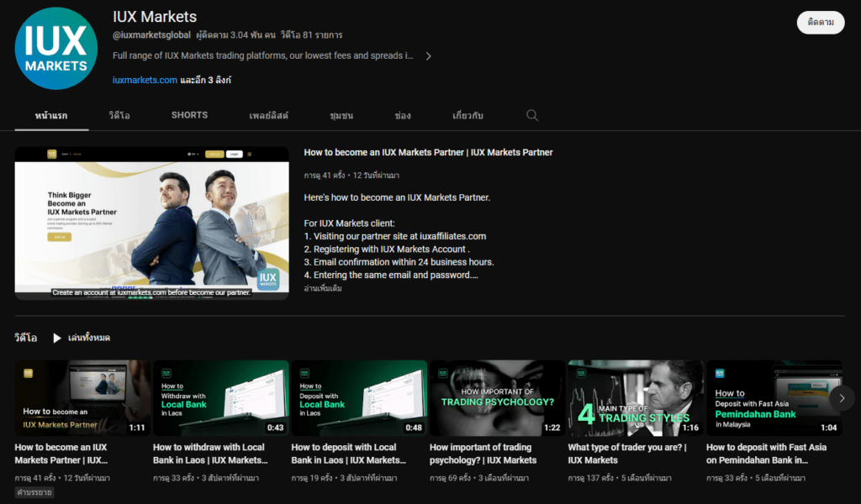Viewport: 861px width, 504px height.
Task: Open the How to become IUX Partner thumbnail
Action: 82,397
